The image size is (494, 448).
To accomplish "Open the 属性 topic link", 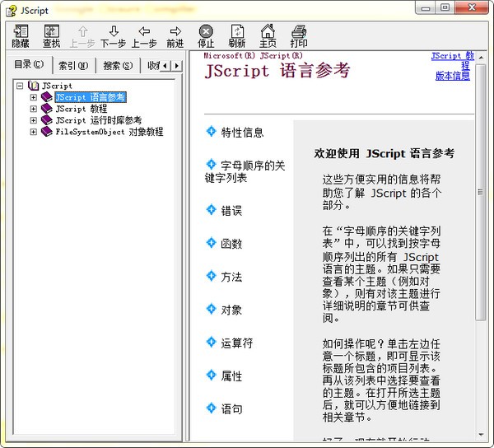I will pos(231,376).
